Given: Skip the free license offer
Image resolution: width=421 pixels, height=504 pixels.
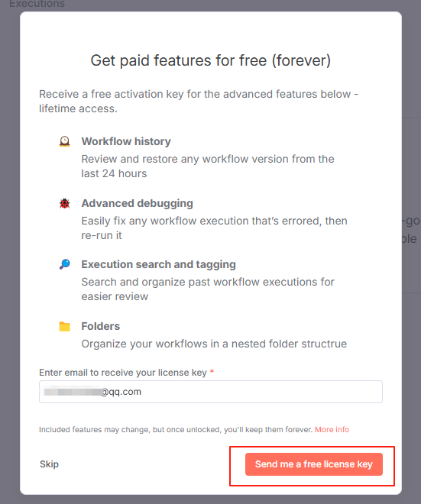Looking at the screenshot, I should pos(49,464).
